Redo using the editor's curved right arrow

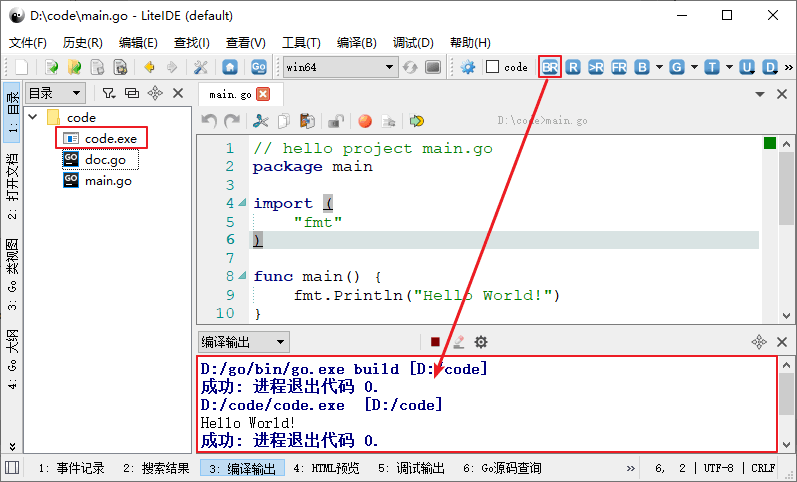[x=232, y=121]
